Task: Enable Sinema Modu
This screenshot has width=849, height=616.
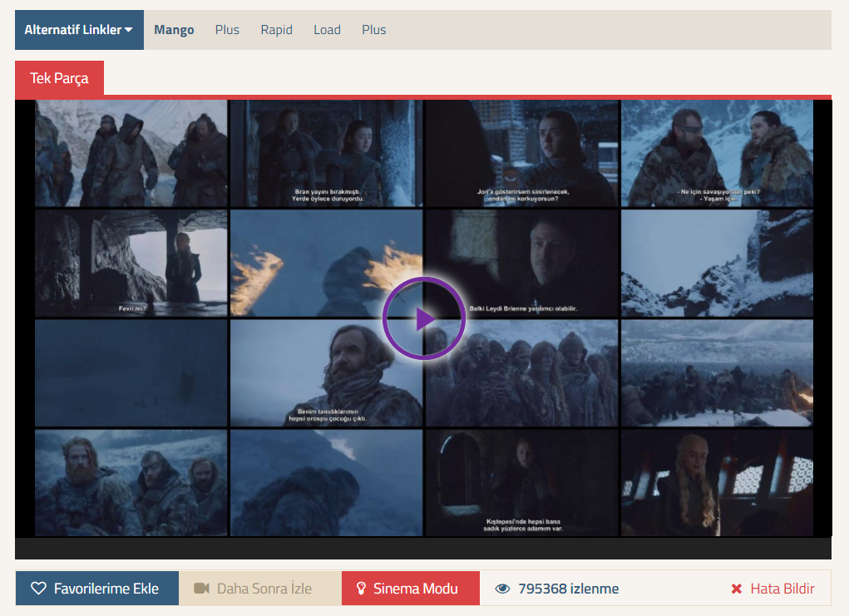Action: click(x=411, y=589)
